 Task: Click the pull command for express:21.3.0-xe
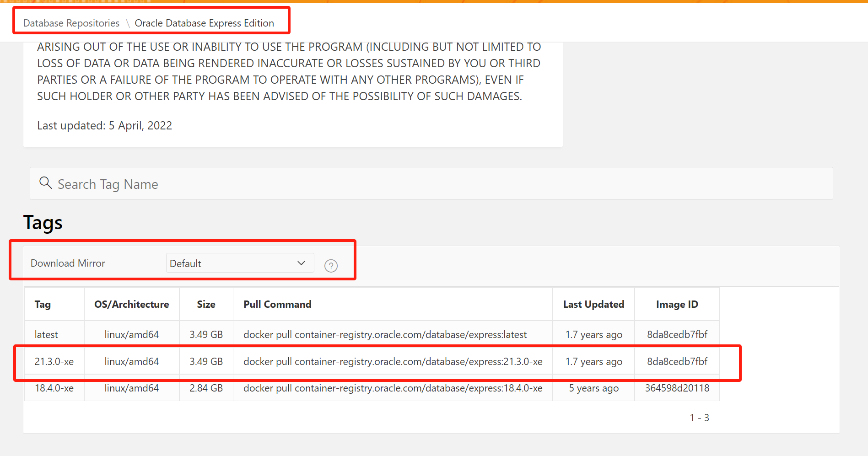click(393, 362)
